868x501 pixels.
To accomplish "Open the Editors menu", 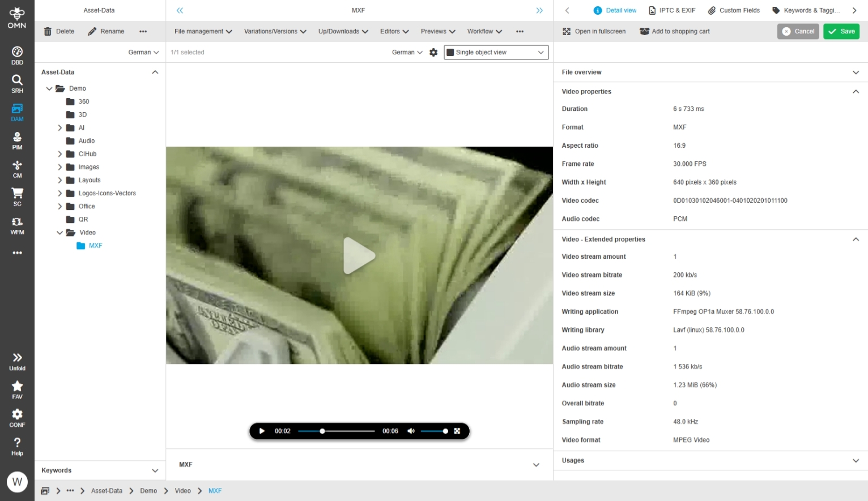I will (x=394, y=31).
